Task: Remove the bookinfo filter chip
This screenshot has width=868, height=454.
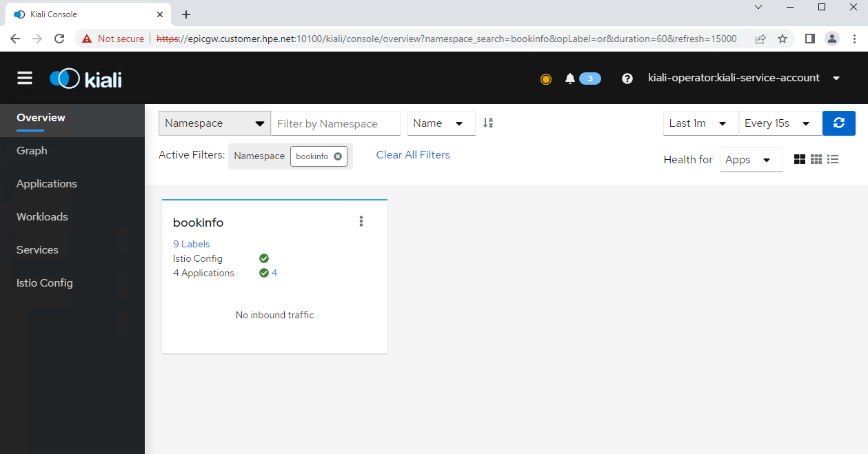Action: coord(338,156)
